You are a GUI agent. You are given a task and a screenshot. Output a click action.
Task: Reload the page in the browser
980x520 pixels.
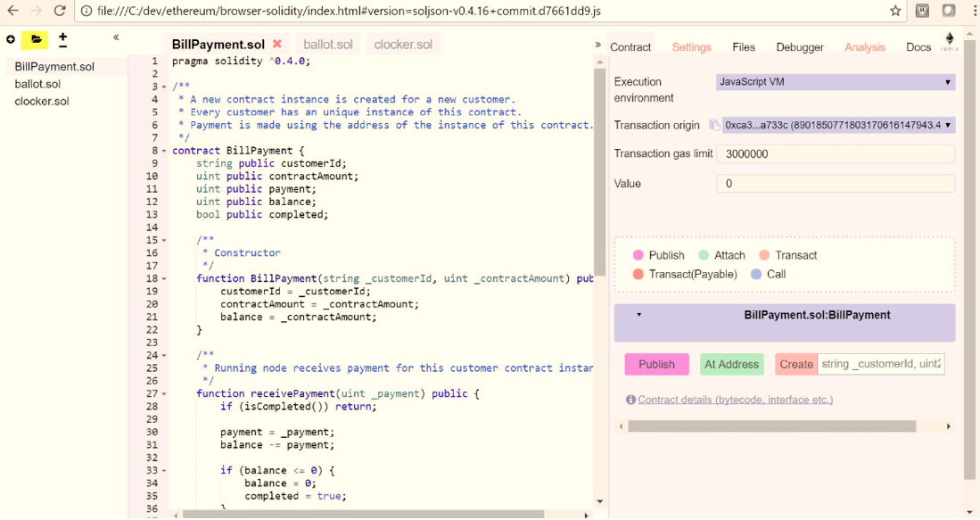click(59, 11)
